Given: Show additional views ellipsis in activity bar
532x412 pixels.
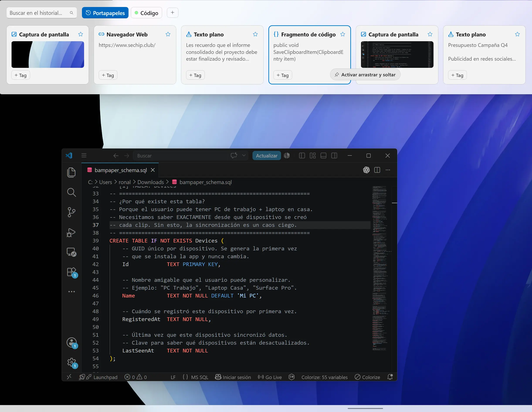Looking at the screenshot, I should (x=72, y=292).
